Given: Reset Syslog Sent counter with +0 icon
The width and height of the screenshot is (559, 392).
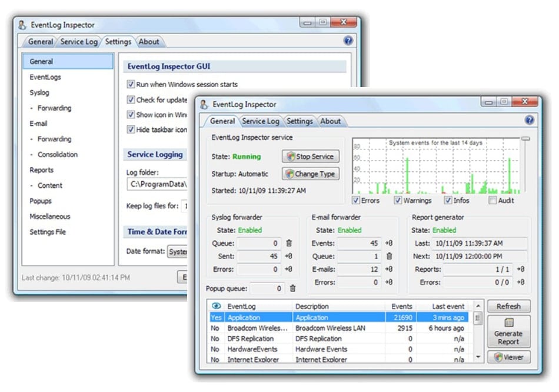Looking at the screenshot, I should tap(288, 256).
